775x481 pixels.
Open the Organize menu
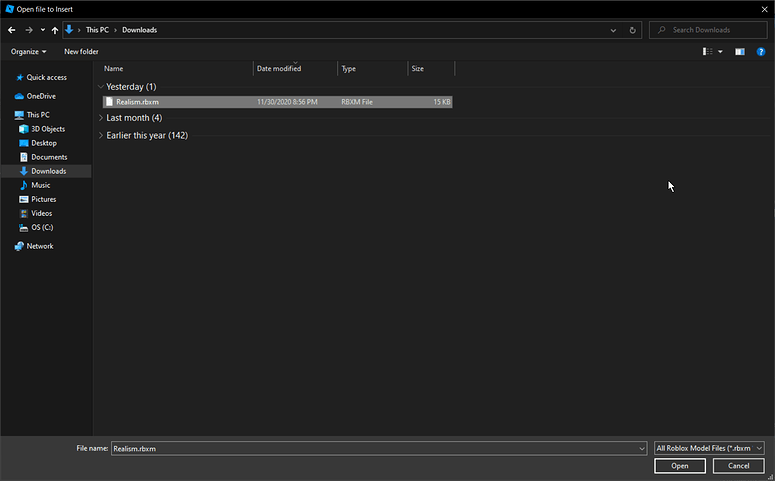coord(29,51)
